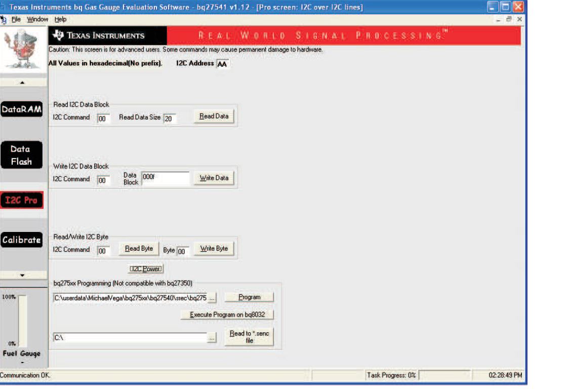The width and height of the screenshot is (569, 392).
Task: Close the inner MDI child window
Action: coord(520,19)
